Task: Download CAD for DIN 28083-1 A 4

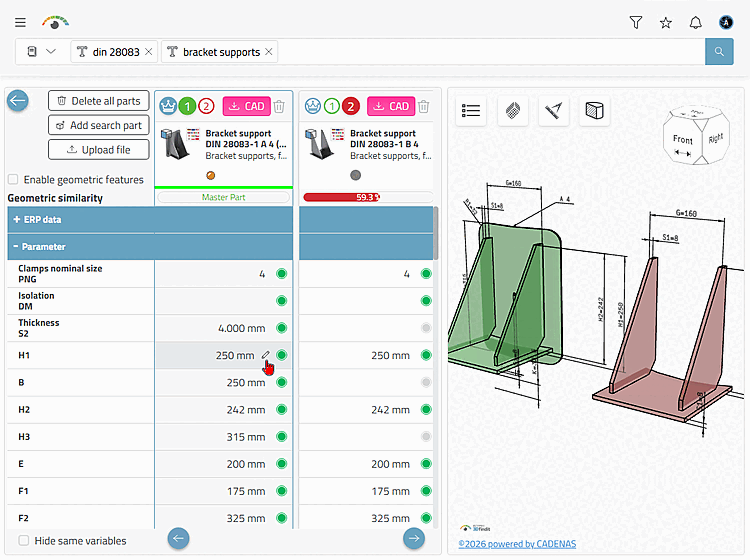Action: pyautogui.click(x=247, y=106)
